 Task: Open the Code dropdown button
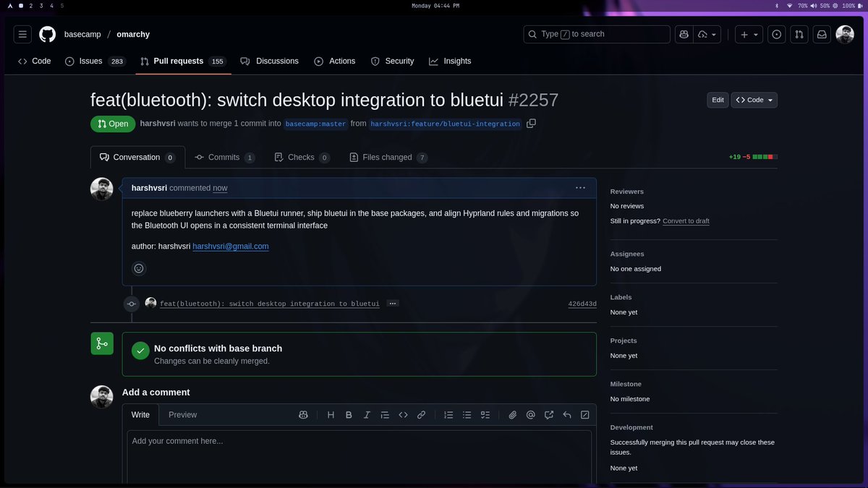point(754,100)
